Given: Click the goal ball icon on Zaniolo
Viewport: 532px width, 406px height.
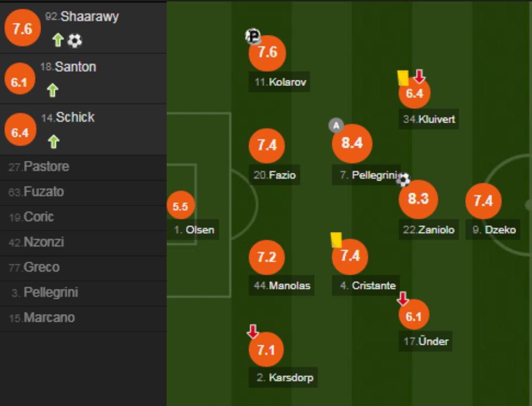Looking at the screenshot, I should (x=403, y=180).
